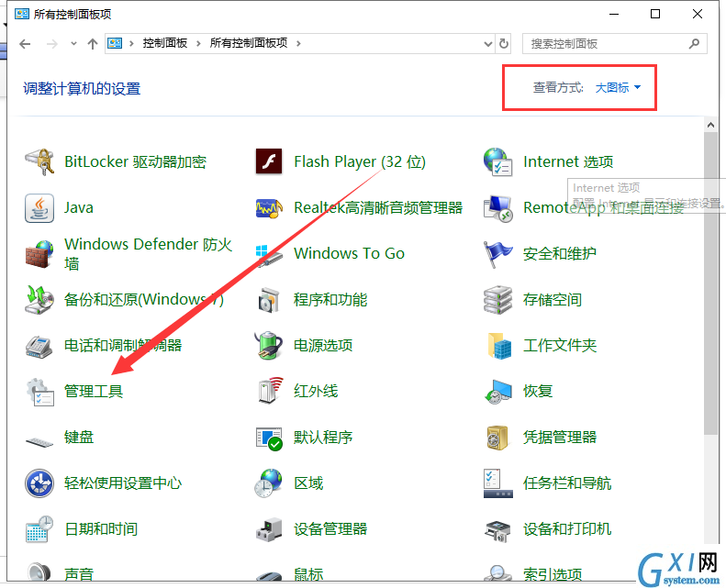Open the 设备管理器 link
726x588 pixels.
click(x=330, y=529)
